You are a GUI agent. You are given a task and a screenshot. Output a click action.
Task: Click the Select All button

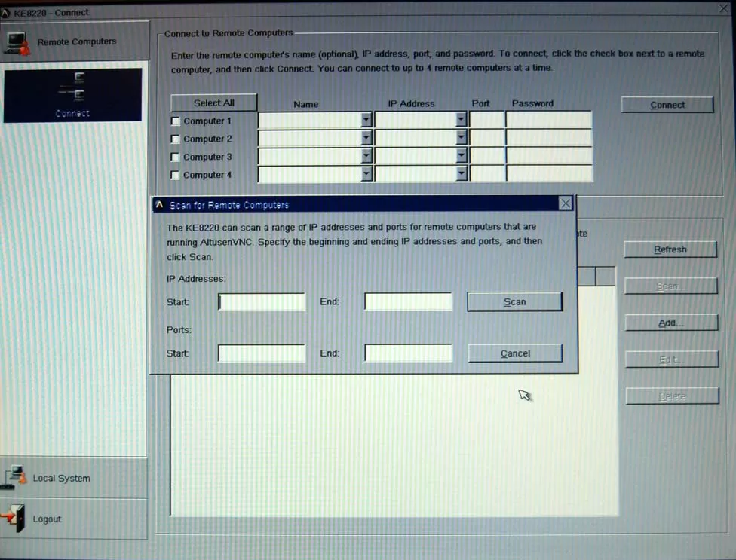tap(214, 103)
